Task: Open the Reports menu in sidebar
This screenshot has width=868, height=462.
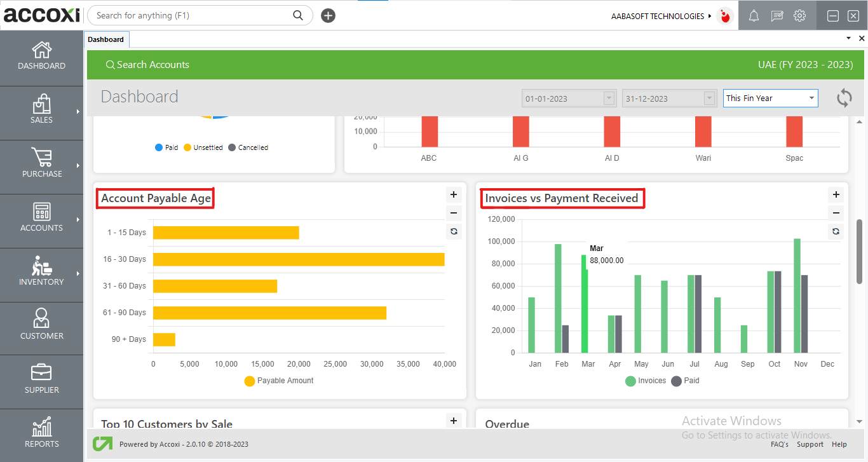Action: [42, 433]
